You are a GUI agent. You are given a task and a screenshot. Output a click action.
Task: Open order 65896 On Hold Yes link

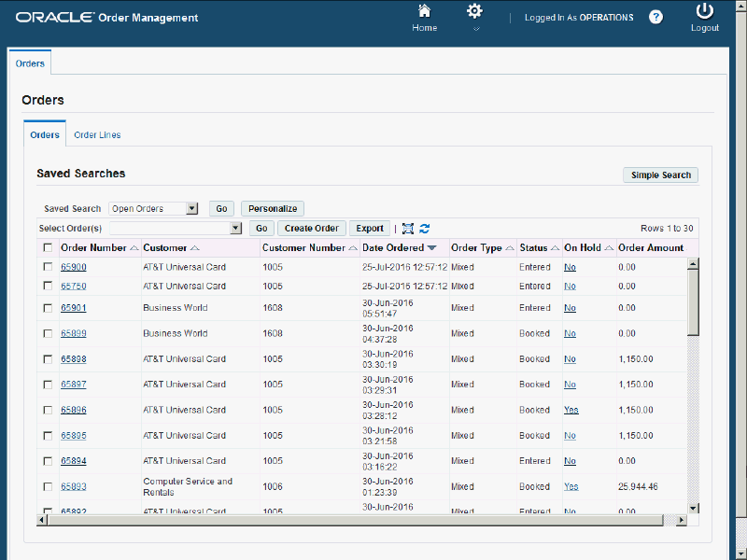coord(571,410)
